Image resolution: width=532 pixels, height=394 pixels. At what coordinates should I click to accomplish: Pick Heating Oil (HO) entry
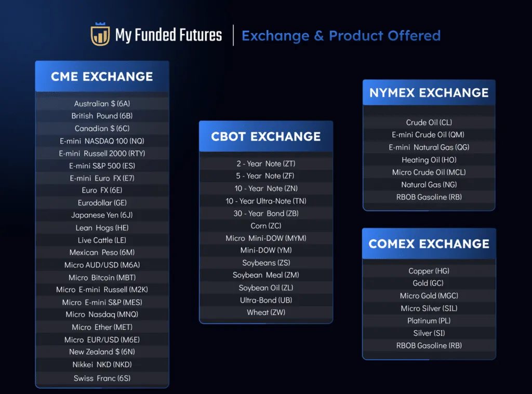click(x=429, y=160)
